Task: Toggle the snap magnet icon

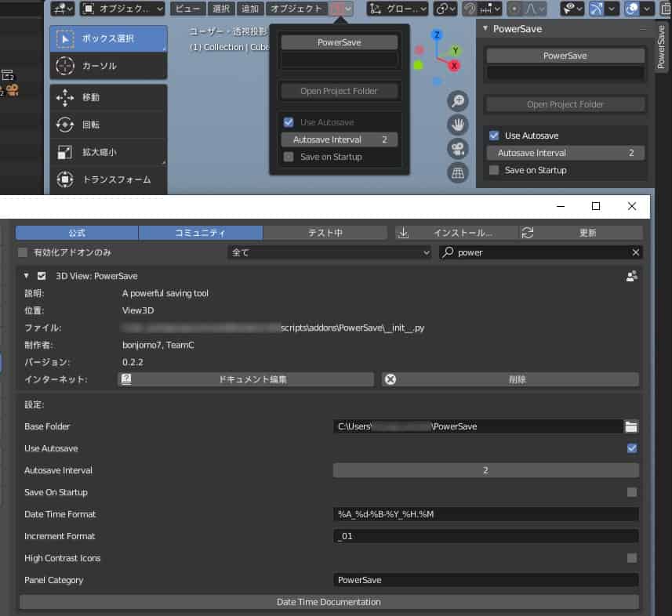Action: tap(470, 9)
